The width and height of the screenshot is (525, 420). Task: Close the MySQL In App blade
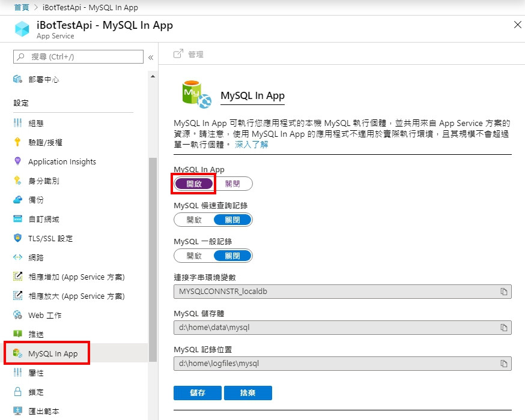pyautogui.click(x=518, y=25)
